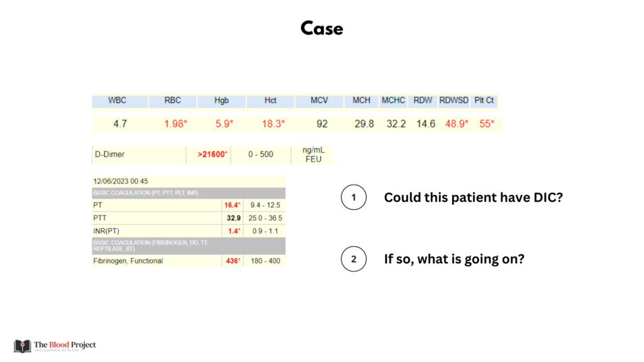Select the platelet count value 55
Screen dimensions: 644x362
[x=487, y=124]
